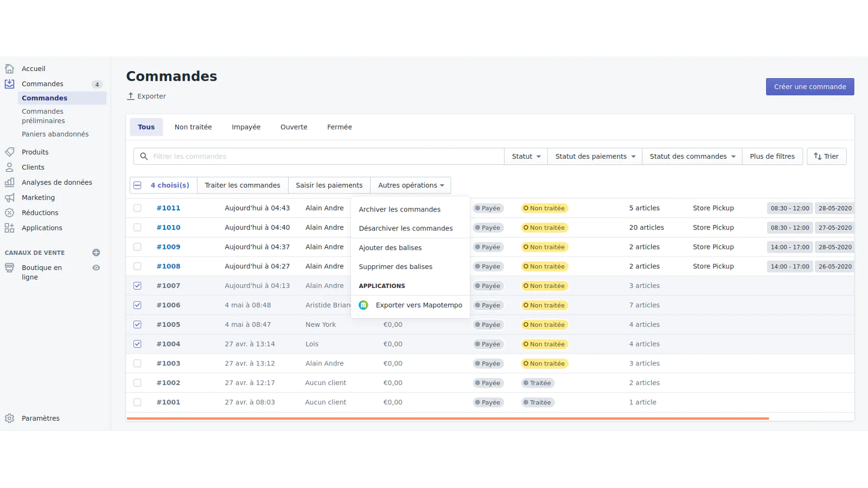View online store with eye icon

coord(96,268)
